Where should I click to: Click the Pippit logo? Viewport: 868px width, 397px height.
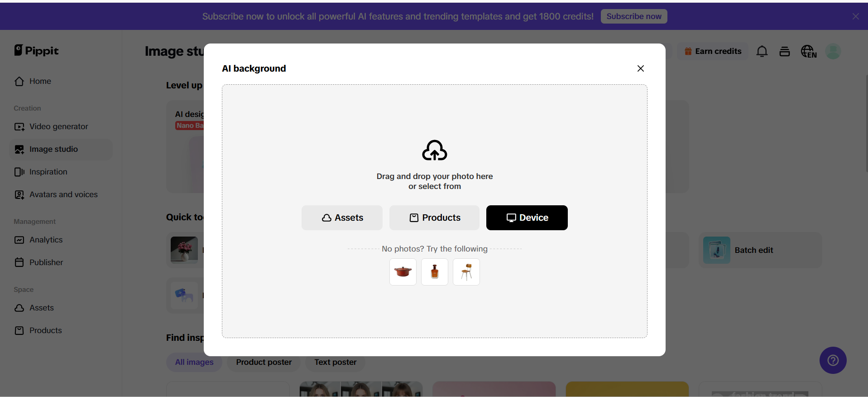pos(37,51)
